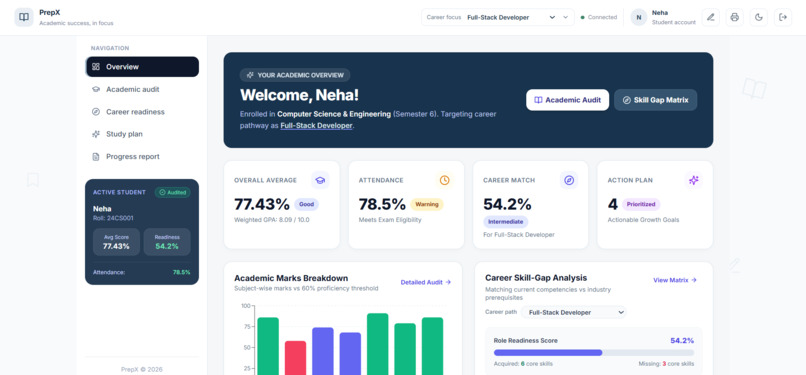Click the Prioritized badge
Viewport: 806px width, 375px height.
coord(641,204)
